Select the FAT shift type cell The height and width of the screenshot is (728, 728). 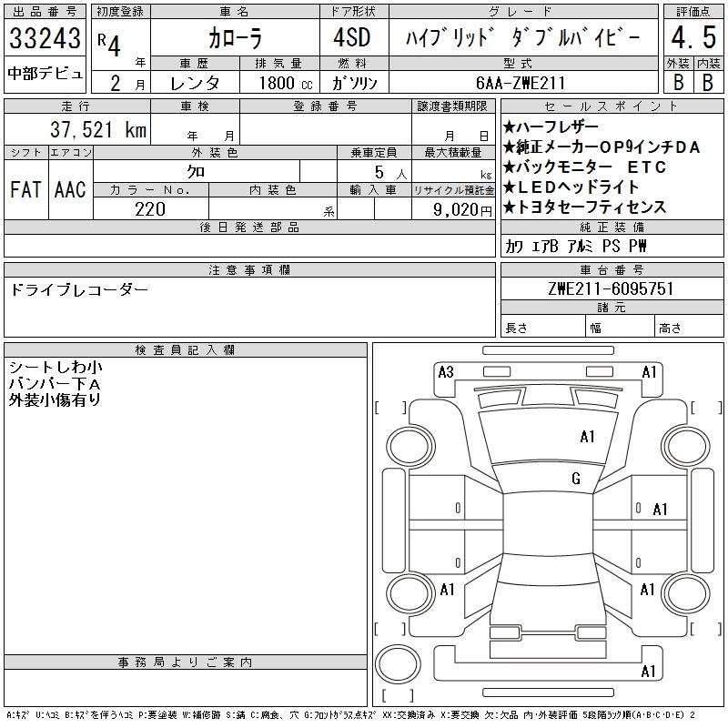[25, 189]
